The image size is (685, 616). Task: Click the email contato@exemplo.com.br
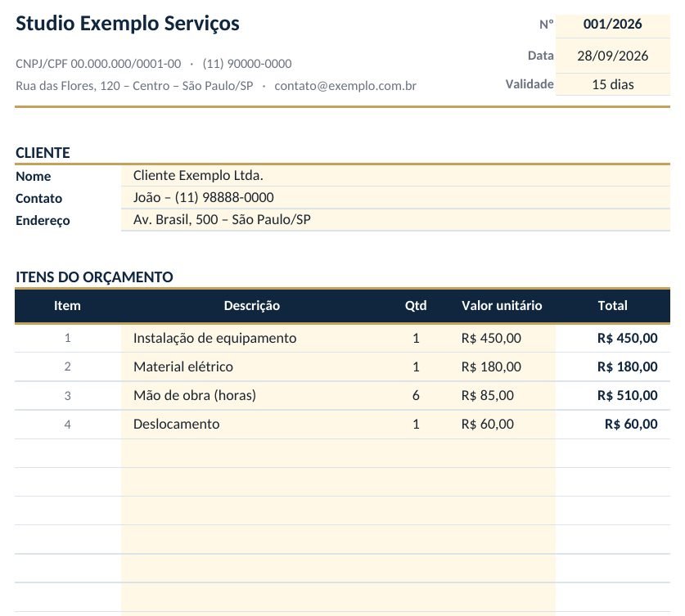[x=345, y=86]
